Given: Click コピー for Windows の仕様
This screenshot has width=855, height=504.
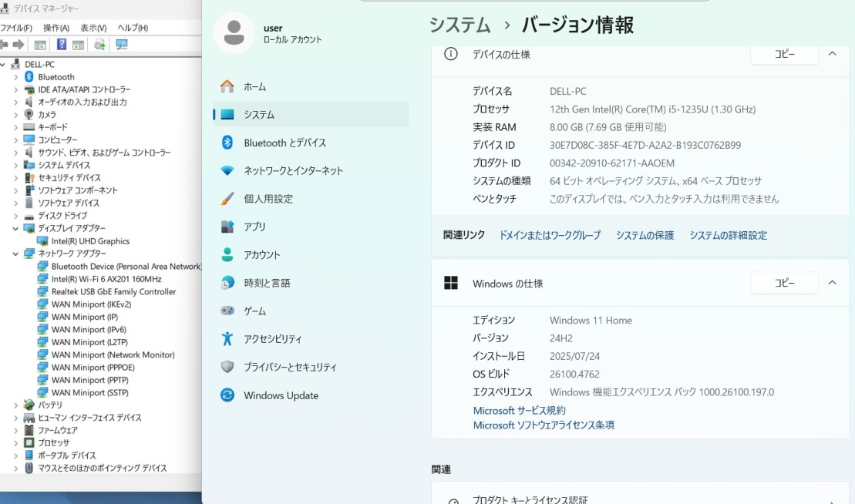Looking at the screenshot, I should pyautogui.click(x=783, y=283).
